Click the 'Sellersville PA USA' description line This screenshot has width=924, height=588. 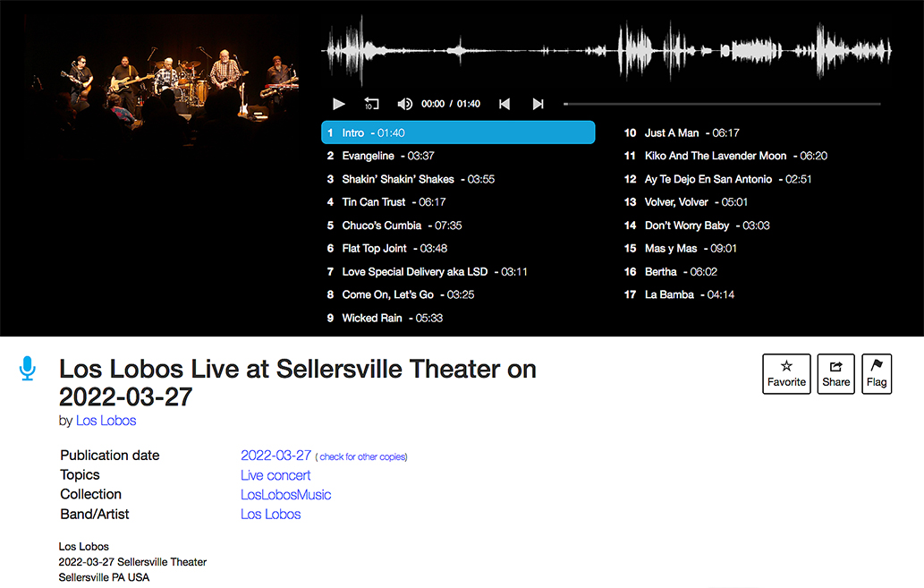coord(104,577)
